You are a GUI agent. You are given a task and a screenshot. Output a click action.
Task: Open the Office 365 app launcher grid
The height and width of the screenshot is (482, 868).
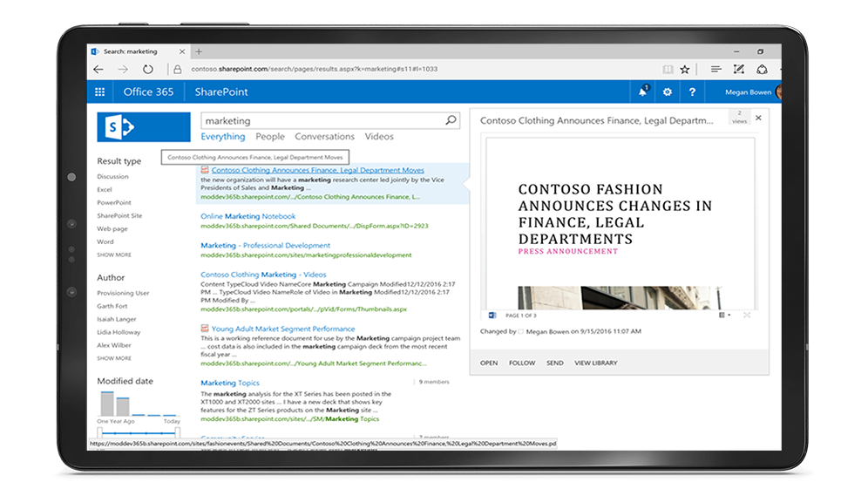coord(99,92)
